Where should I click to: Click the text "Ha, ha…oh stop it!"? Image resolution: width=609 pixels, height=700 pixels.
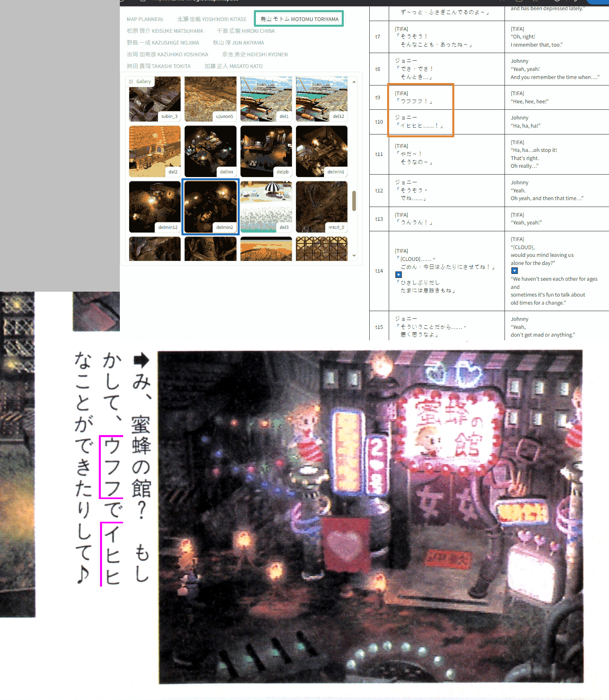[534, 150]
